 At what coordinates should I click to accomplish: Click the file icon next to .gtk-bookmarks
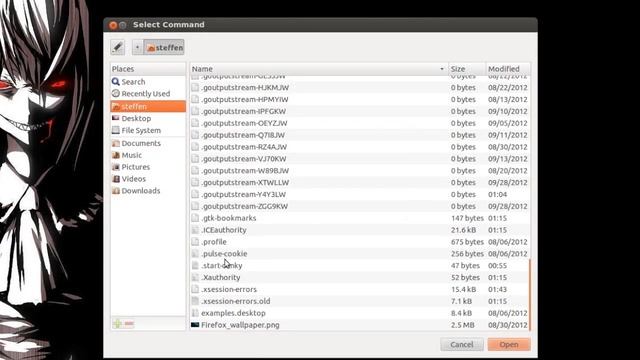point(195,218)
